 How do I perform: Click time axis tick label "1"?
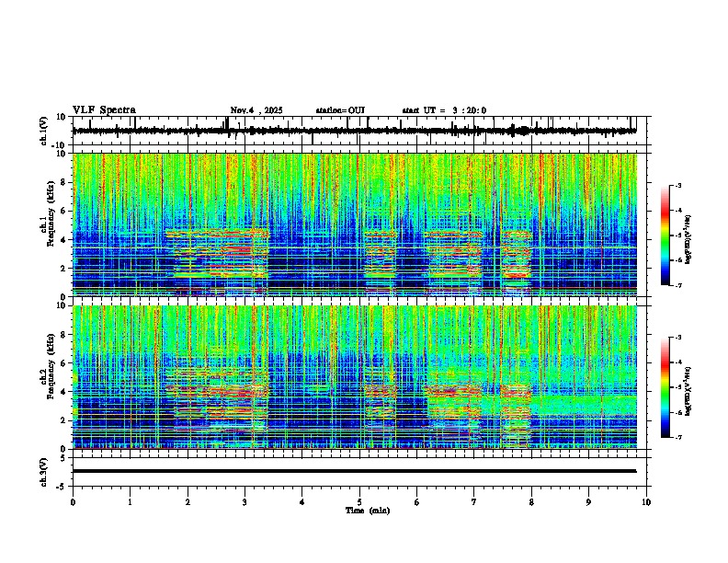coord(130,502)
